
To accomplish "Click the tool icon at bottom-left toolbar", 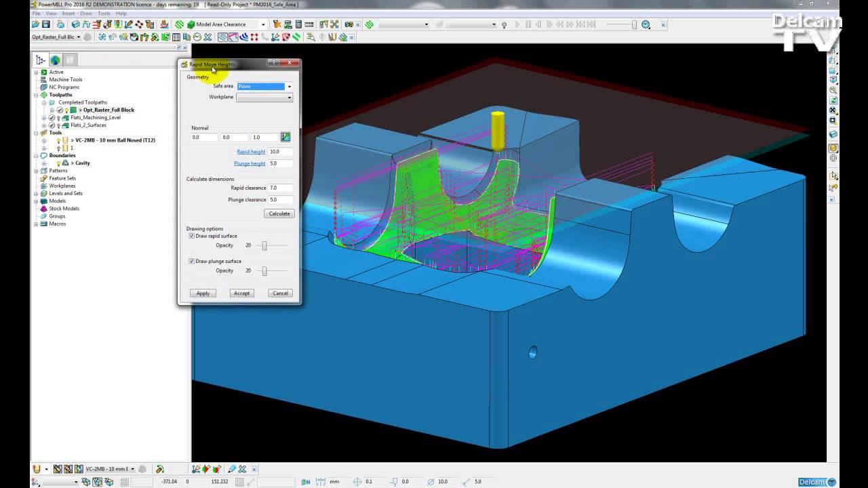I will coord(37,469).
